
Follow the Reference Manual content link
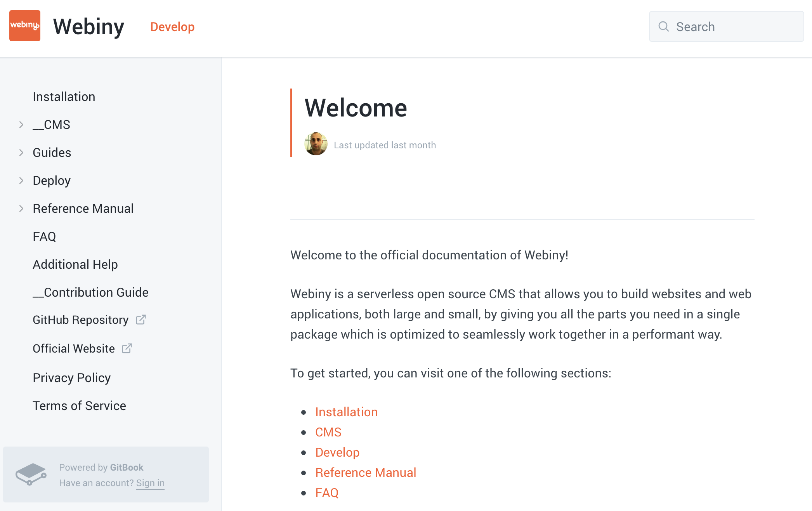point(366,473)
